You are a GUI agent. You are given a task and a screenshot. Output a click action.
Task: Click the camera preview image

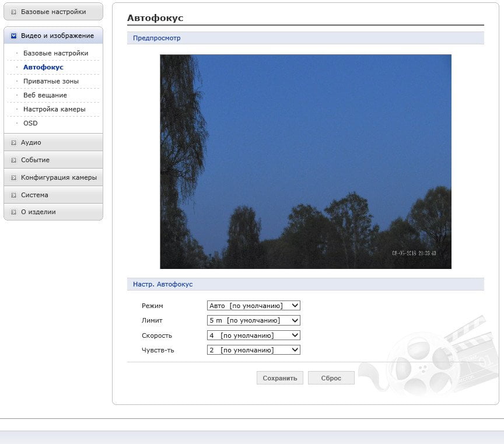coord(306,162)
